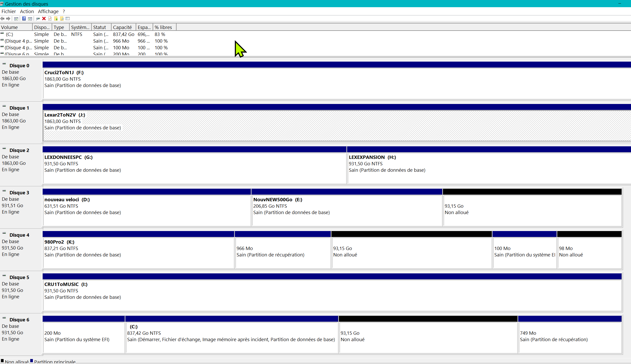
Task: Click the back arrow toolbar icon
Action: coord(2,18)
